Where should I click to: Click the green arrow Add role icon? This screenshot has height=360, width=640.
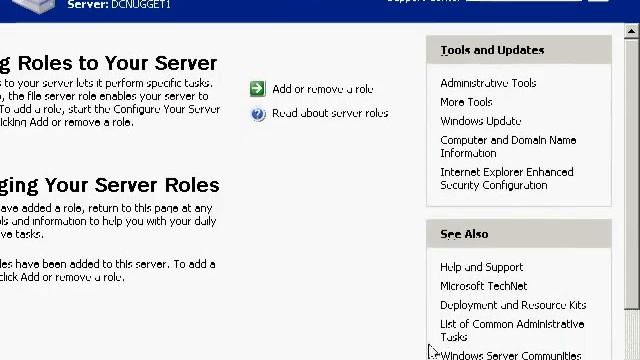(258, 89)
